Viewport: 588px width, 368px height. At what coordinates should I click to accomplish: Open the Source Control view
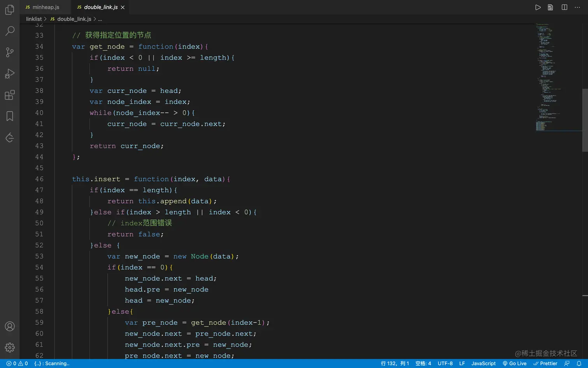(x=10, y=52)
